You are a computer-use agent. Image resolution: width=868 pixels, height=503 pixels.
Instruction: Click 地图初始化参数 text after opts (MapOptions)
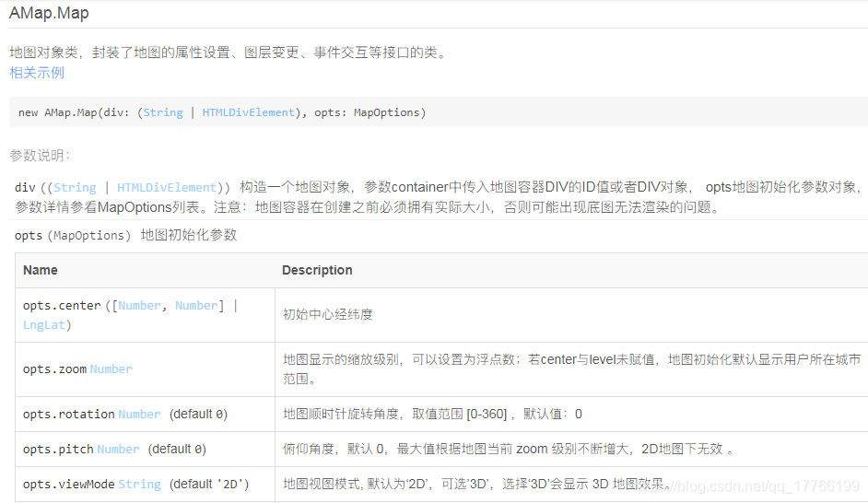tap(189, 235)
